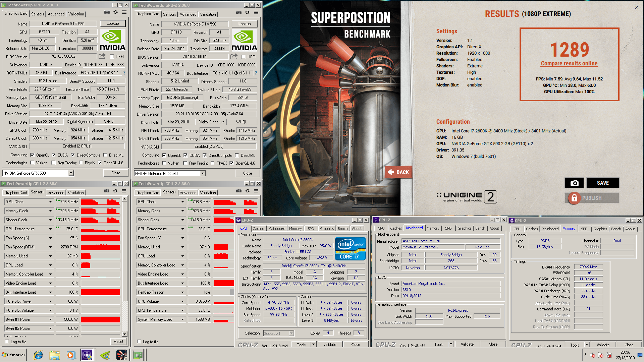Viewport: 644px width, 362px height.
Task: Click Lookup button in top-left GPU-Z
Action: 113,23
